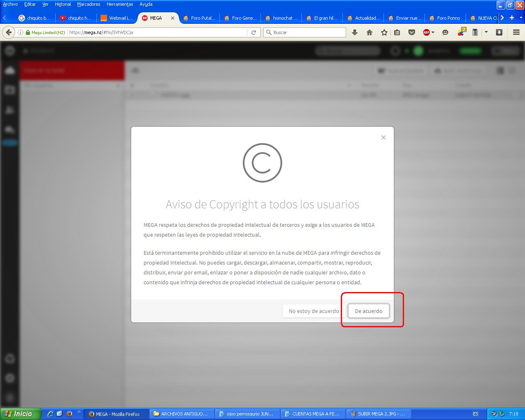Click the Pocket icon
Image resolution: width=525 pixels, height=420 pixels.
[x=412, y=32]
